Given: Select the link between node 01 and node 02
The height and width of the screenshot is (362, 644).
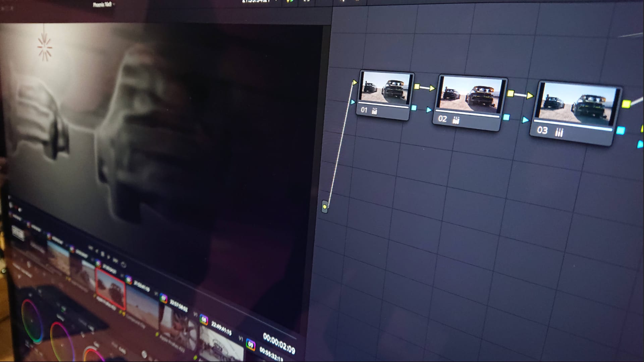Looking at the screenshot, I should (424, 87).
